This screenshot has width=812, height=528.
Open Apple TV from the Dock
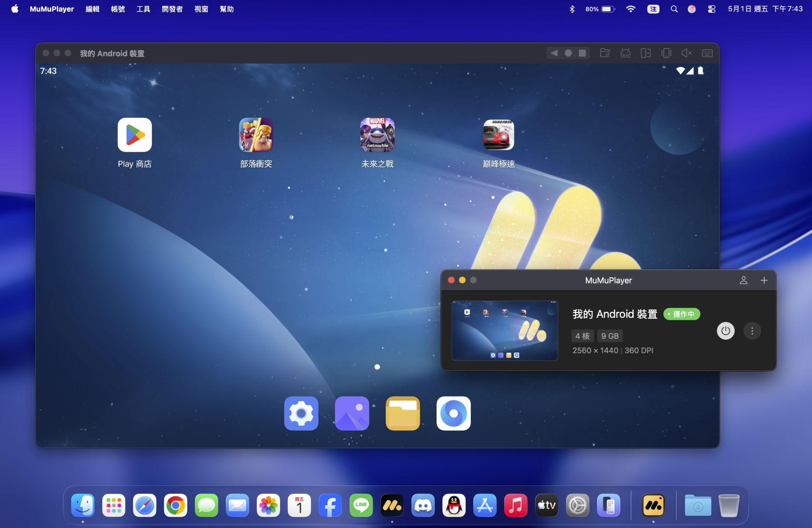[547, 506]
